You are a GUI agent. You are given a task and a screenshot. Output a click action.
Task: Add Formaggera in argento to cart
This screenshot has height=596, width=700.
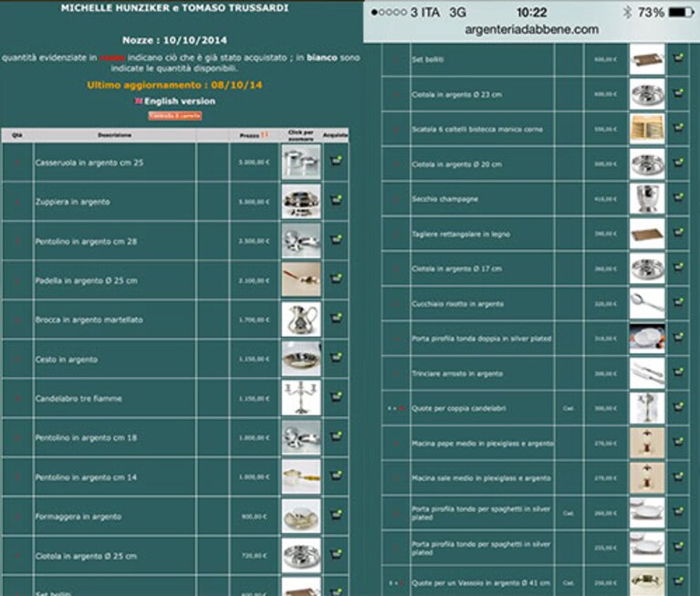pyautogui.click(x=336, y=514)
